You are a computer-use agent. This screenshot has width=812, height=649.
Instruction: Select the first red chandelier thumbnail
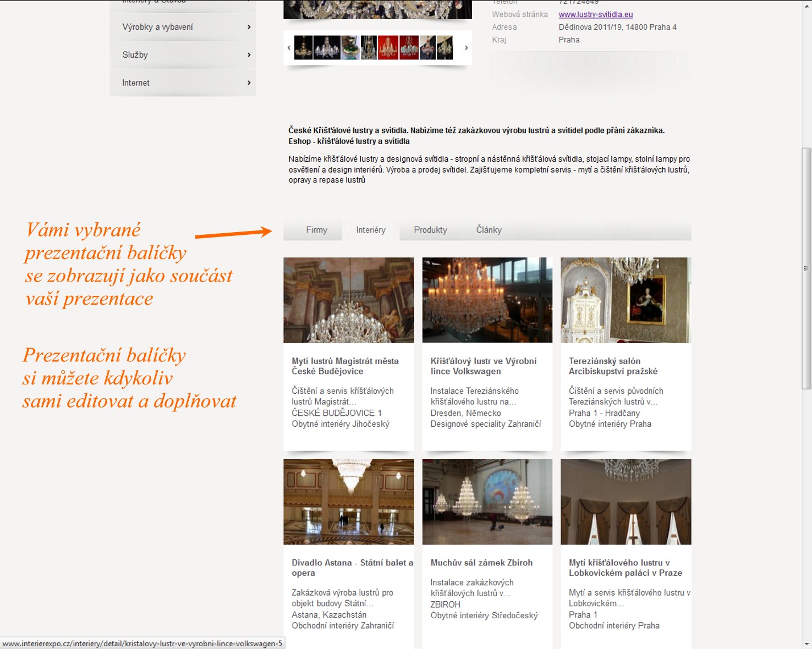coord(388,48)
